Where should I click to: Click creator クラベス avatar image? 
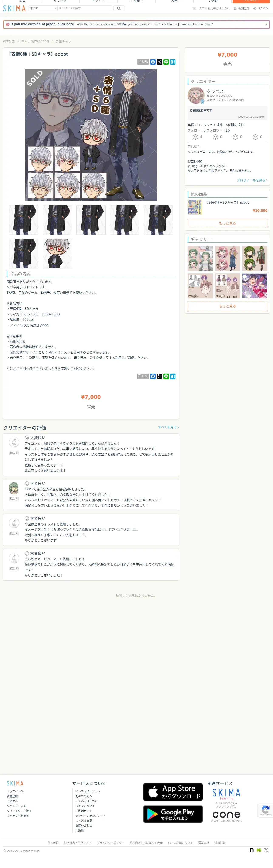coord(196,95)
